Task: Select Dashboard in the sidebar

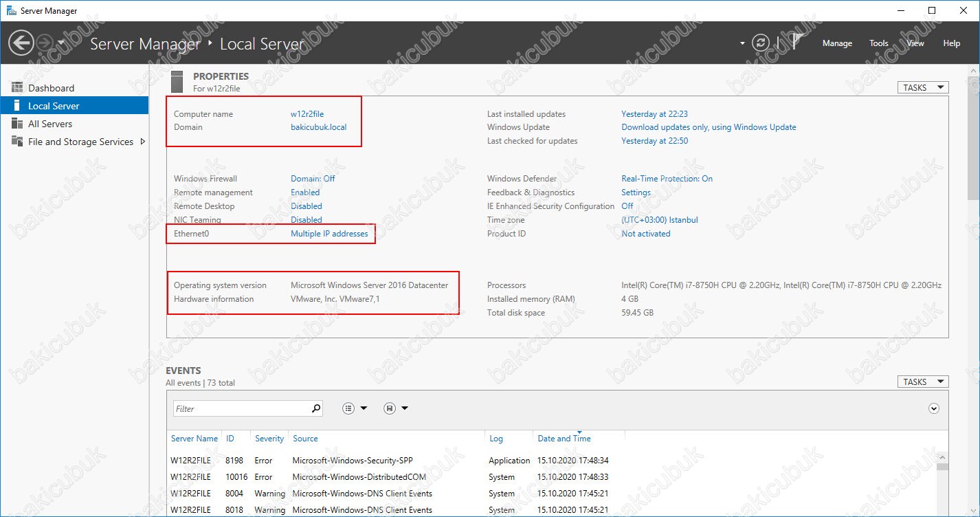Action: click(74, 88)
